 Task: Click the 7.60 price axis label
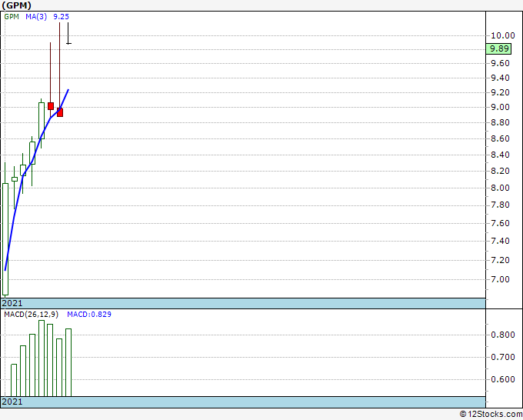pos(500,223)
